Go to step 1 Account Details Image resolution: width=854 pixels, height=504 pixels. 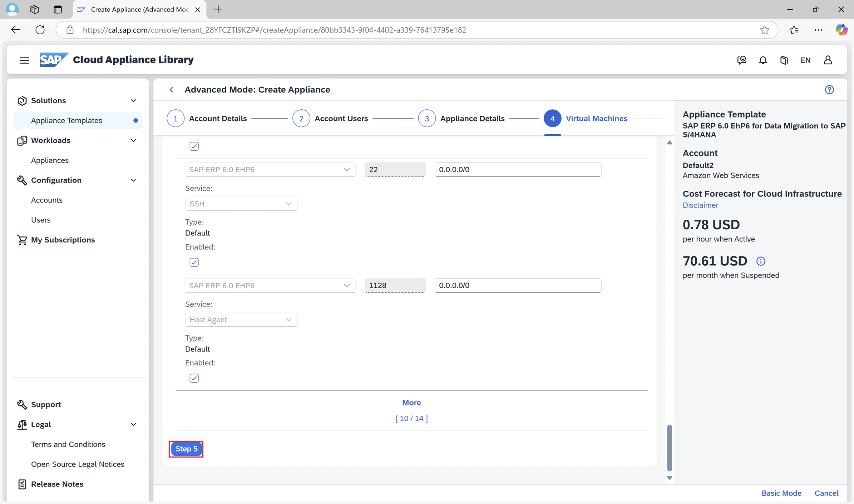(x=207, y=119)
